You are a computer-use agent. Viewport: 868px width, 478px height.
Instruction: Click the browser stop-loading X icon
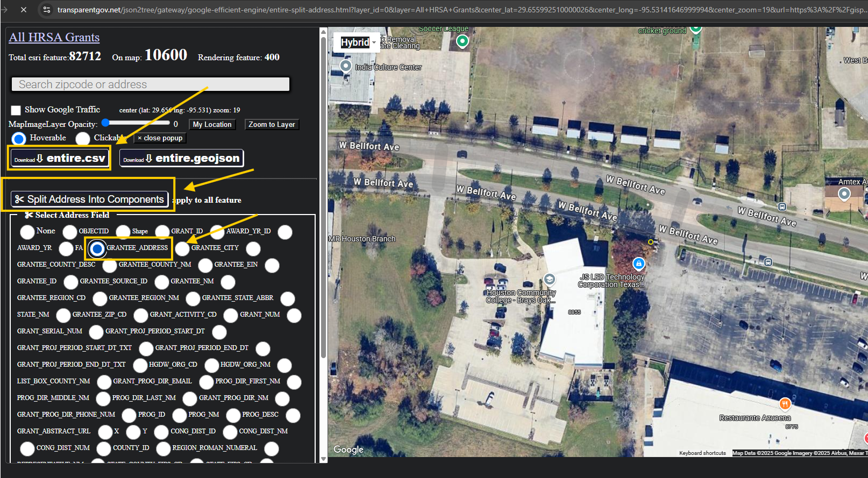[24, 10]
